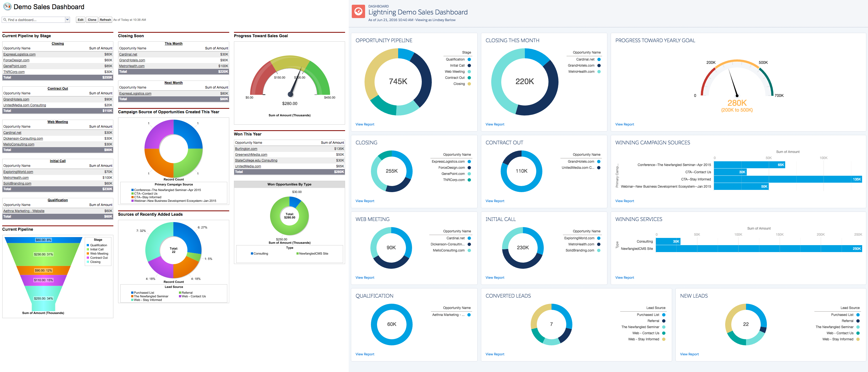Click the Edit dashboard icon
Viewport: 868px width, 372px height.
[80, 19]
